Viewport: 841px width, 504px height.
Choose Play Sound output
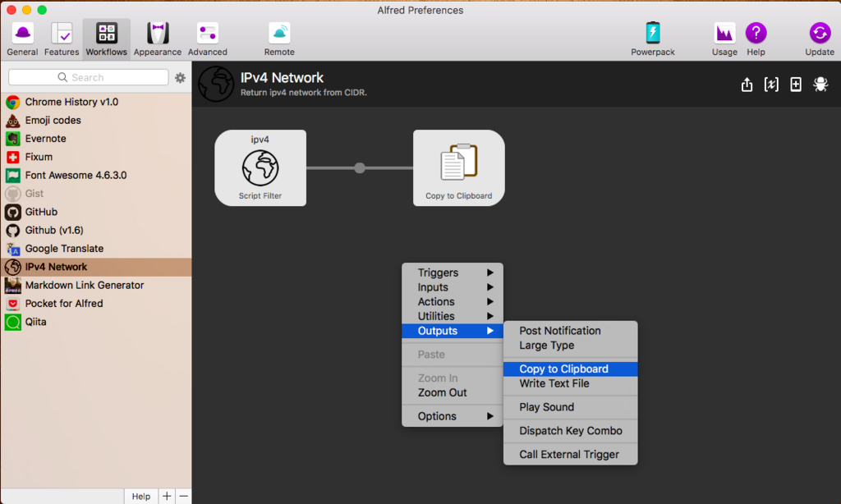(x=571, y=407)
